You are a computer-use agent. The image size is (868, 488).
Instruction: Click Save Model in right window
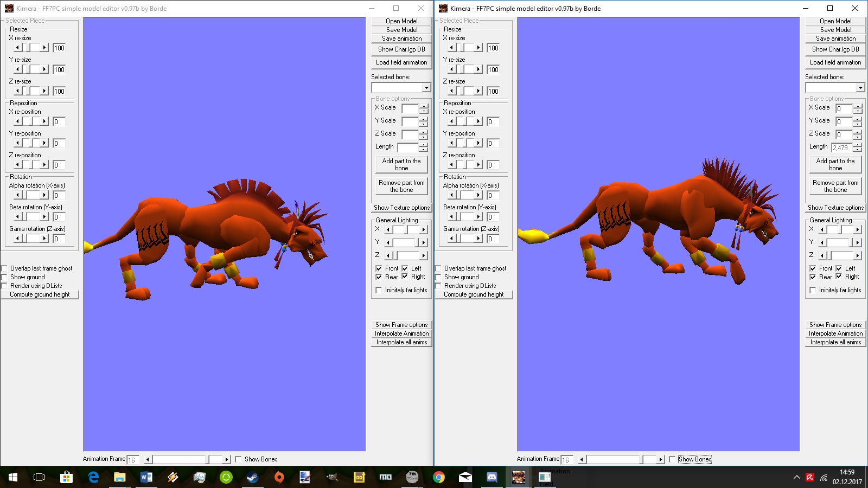(x=835, y=30)
